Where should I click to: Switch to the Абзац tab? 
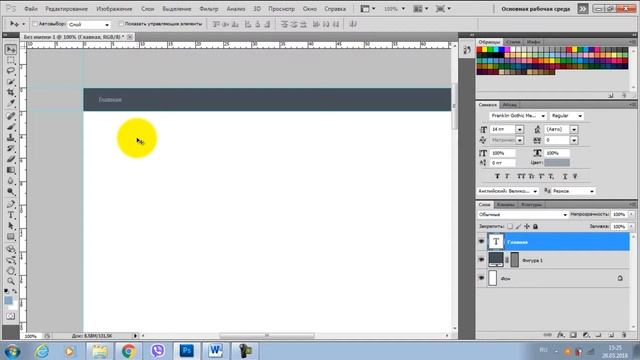point(509,105)
